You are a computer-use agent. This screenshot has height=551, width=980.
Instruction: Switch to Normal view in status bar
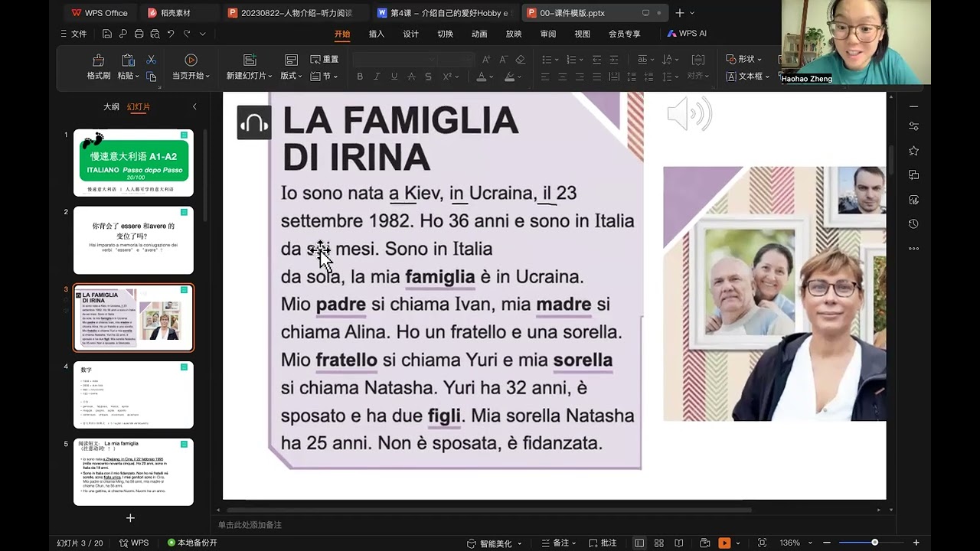(x=639, y=543)
